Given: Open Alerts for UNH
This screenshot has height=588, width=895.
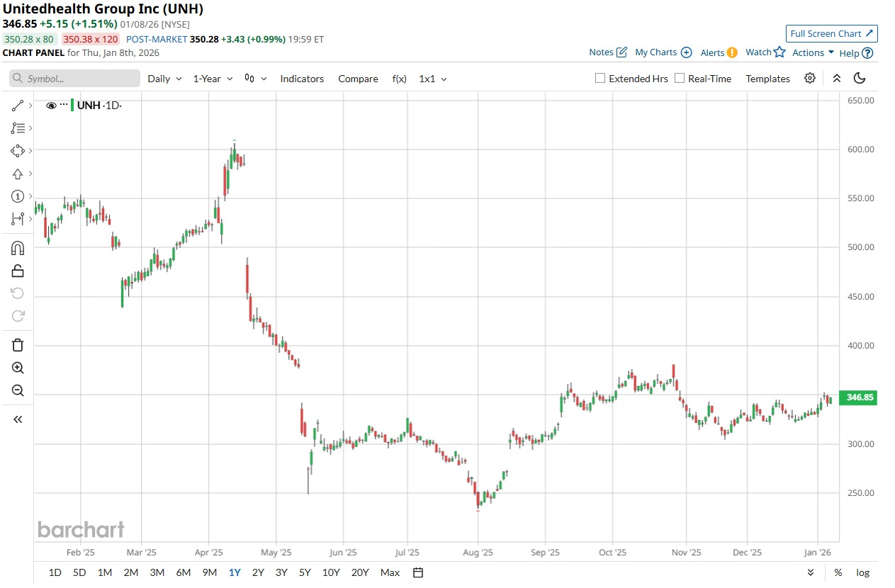Looking at the screenshot, I should click(x=719, y=52).
